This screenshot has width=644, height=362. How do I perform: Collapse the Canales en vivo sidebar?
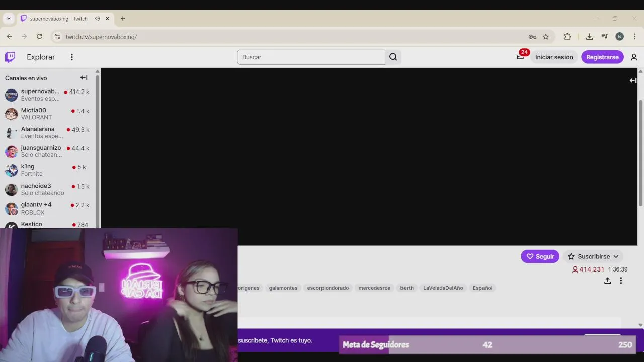point(84,78)
